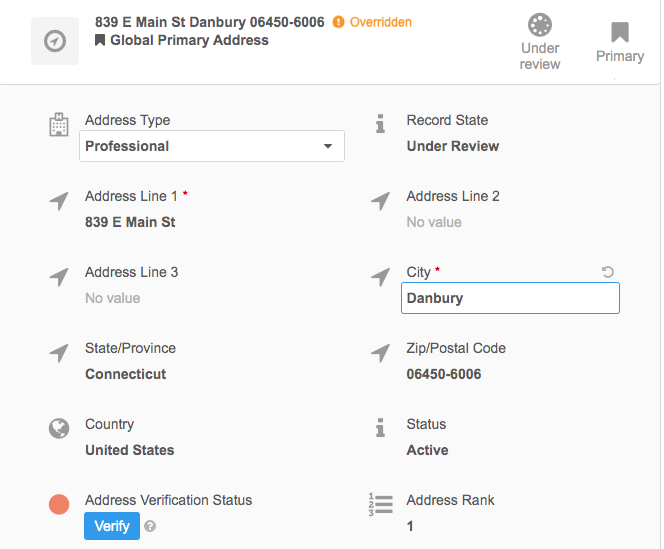664x549 pixels.
Task: Click the Overridden label in the header
Action: [x=380, y=22]
